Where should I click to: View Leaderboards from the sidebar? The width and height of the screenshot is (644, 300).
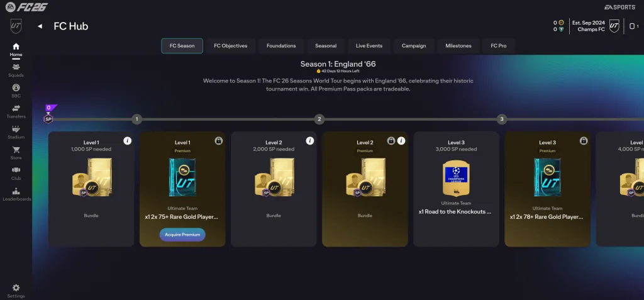point(16,191)
